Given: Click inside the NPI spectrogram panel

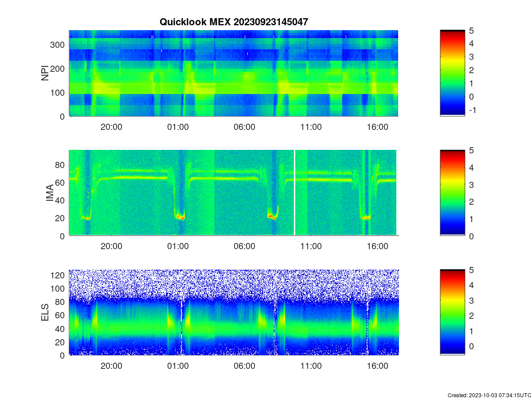Looking at the screenshot, I should tap(234, 73).
